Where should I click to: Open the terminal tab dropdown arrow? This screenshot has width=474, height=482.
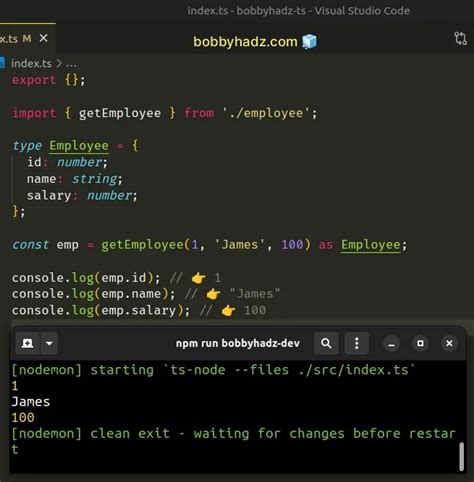click(x=49, y=343)
